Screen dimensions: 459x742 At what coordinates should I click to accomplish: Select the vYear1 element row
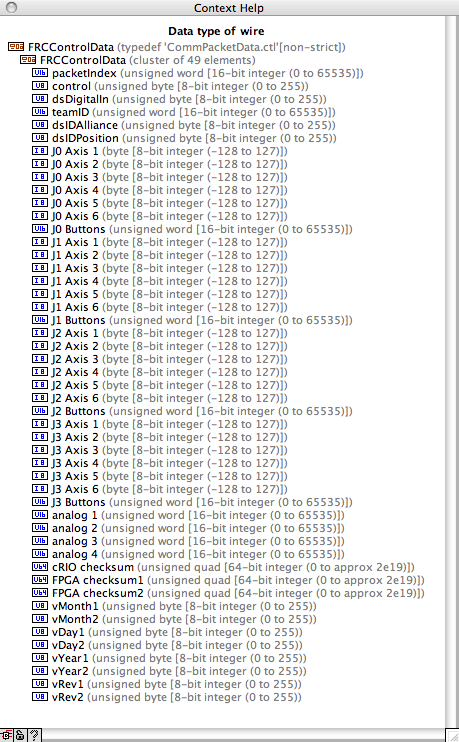169,658
